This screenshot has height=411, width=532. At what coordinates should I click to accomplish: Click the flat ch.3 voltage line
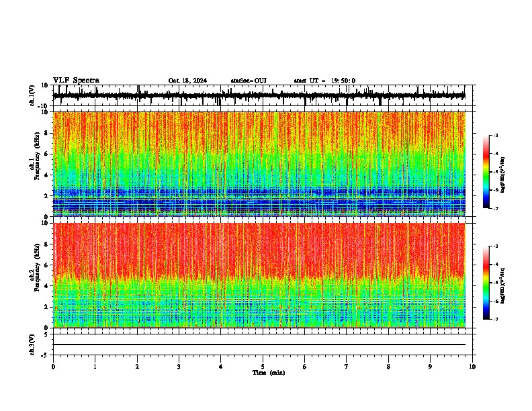click(x=259, y=345)
